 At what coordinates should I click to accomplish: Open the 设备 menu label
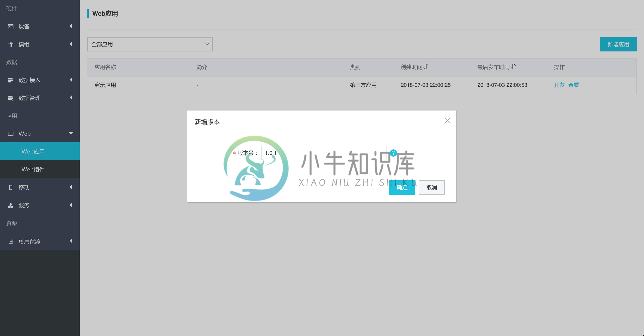click(24, 26)
